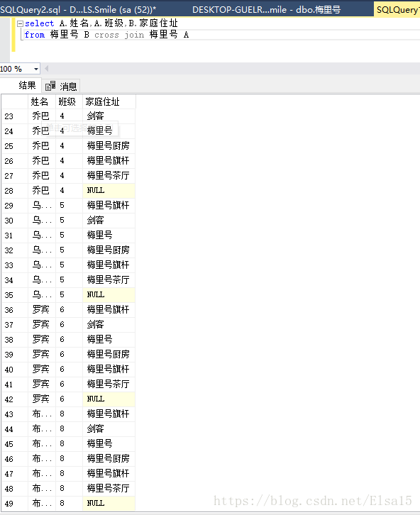Click 梅里号茶厅 in row 48
The width and height of the screenshot is (420, 515).
click(109, 488)
